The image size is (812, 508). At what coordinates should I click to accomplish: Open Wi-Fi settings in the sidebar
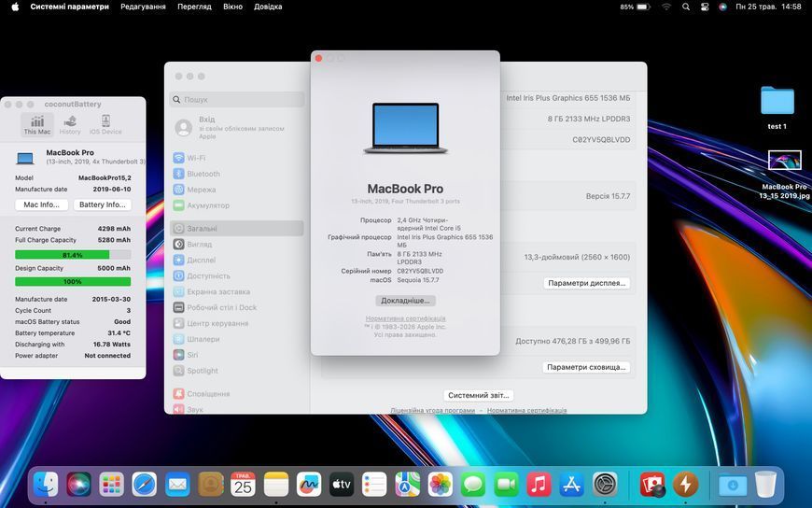click(x=237, y=158)
